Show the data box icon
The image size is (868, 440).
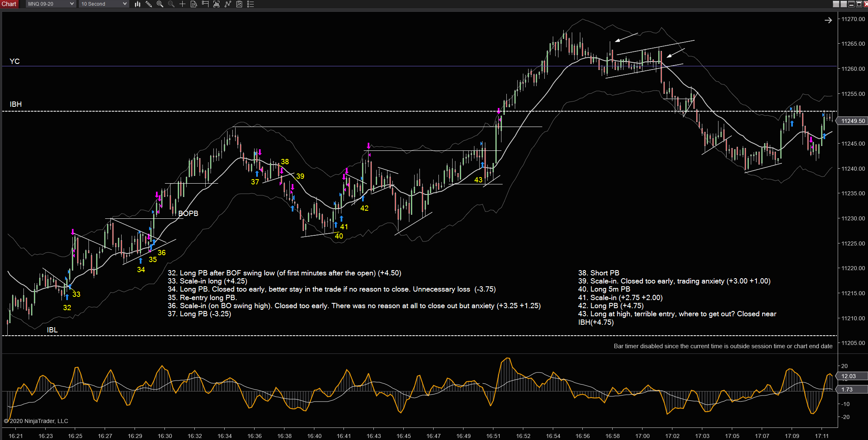pos(194,4)
